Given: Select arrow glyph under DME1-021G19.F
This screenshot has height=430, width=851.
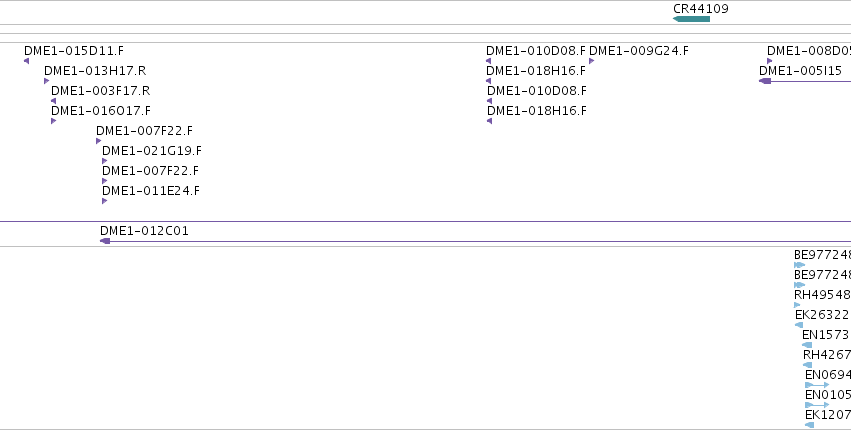Looking at the screenshot, I should point(105,161).
